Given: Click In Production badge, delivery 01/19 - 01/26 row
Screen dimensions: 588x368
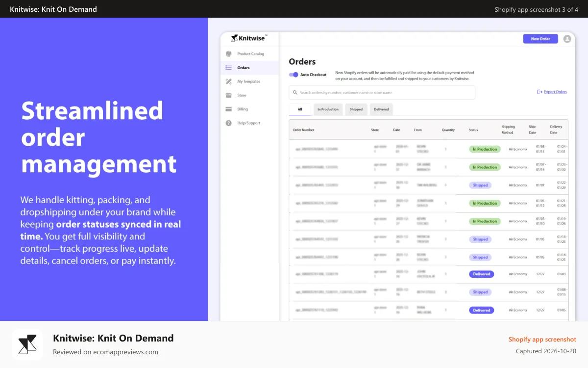Looking at the screenshot, I should [x=485, y=221].
